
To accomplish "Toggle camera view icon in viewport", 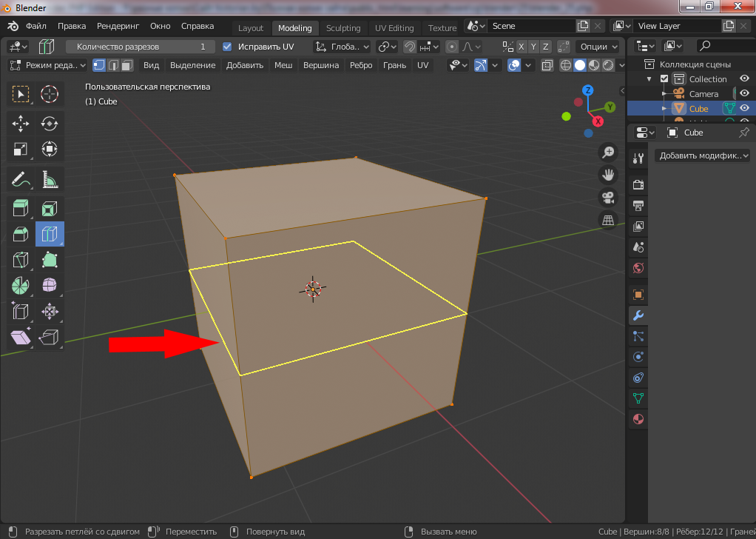I will (608, 198).
